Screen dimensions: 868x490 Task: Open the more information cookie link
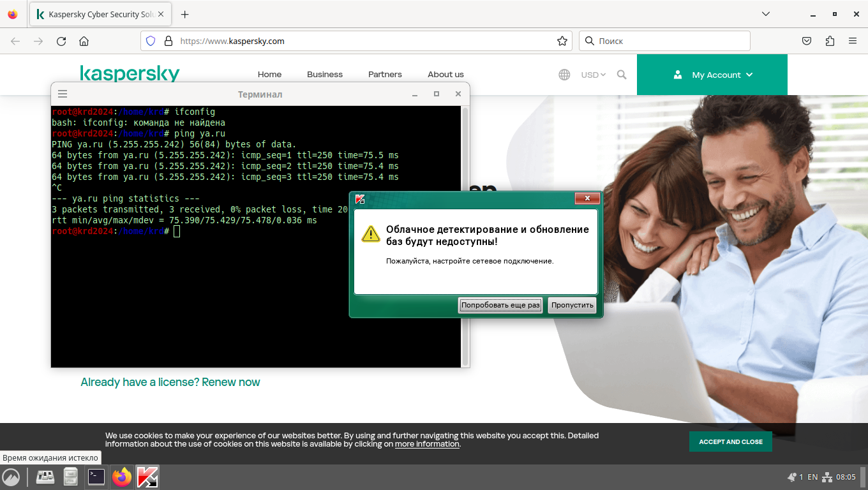pyautogui.click(x=427, y=444)
